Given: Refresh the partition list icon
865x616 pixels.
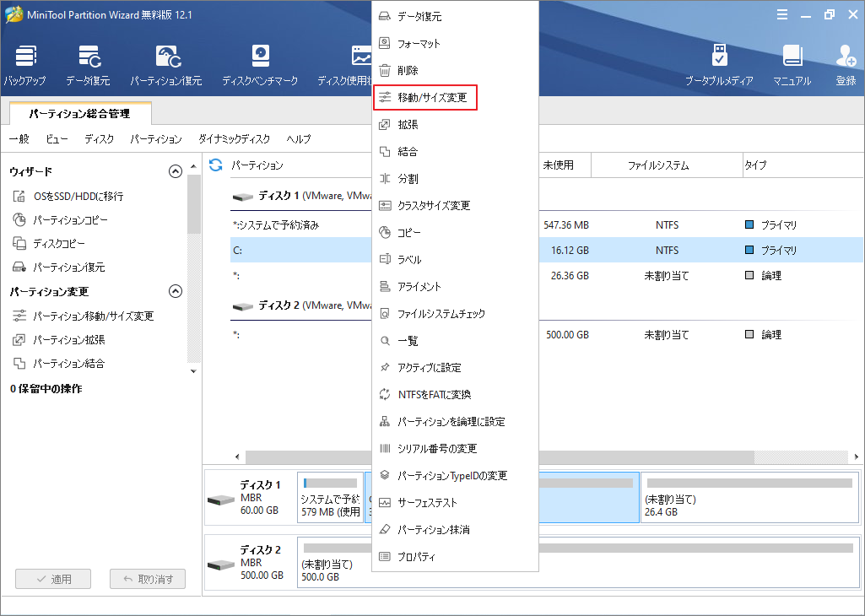Looking at the screenshot, I should tap(216, 165).
